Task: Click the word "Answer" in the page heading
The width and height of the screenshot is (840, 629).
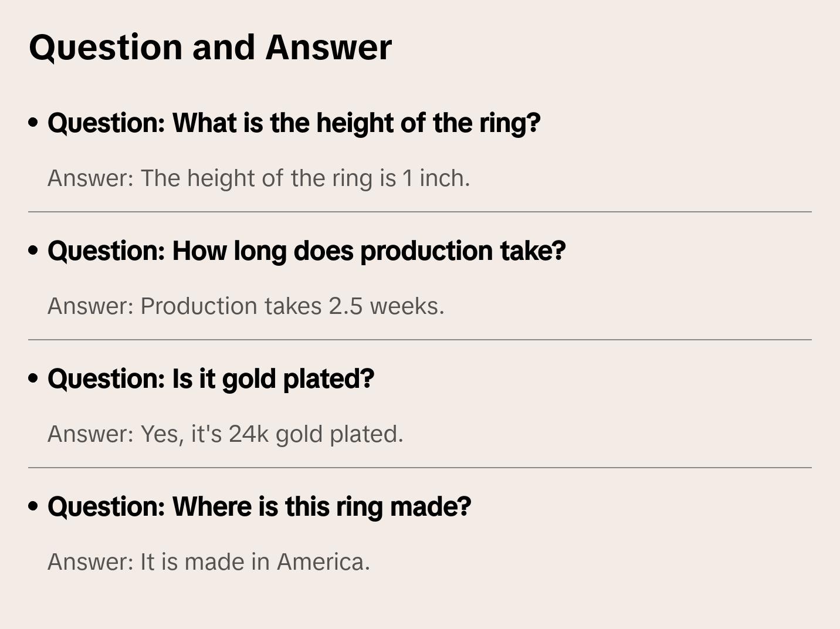Action: tap(328, 47)
